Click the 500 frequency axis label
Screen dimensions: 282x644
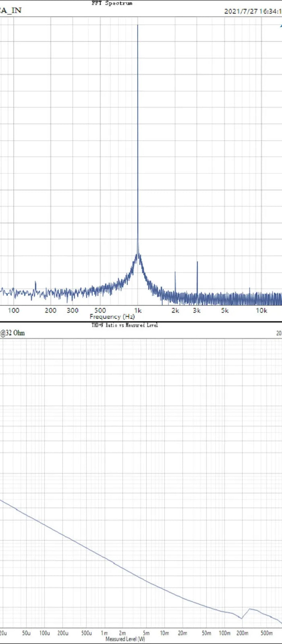(x=100, y=310)
